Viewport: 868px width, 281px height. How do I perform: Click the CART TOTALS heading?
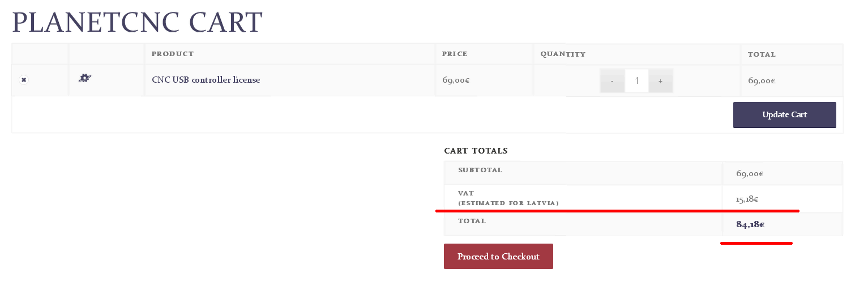[x=476, y=151]
